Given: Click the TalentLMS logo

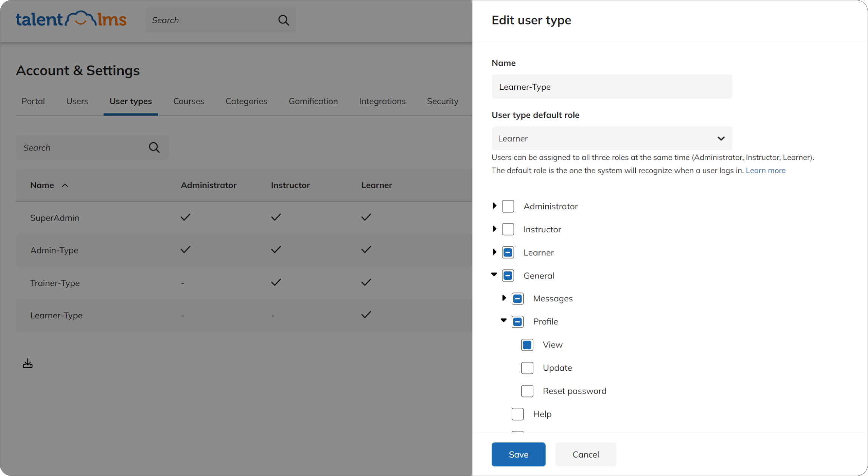Looking at the screenshot, I should (71, 20).
